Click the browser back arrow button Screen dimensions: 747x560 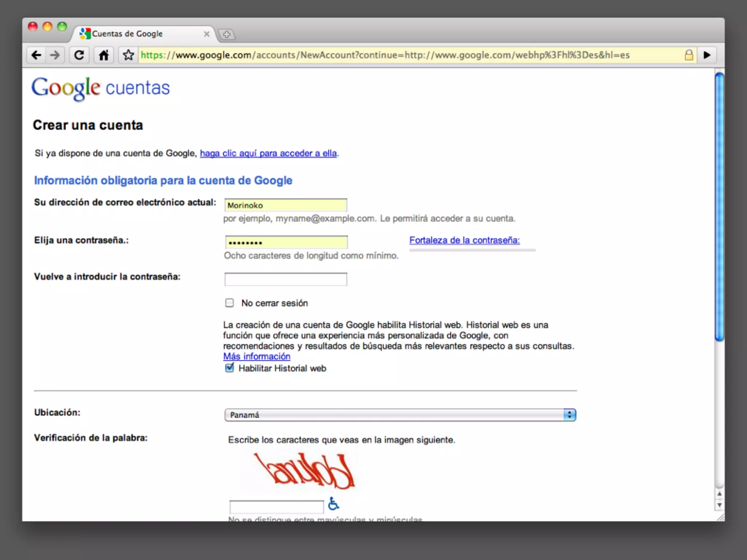click(36, 55)
